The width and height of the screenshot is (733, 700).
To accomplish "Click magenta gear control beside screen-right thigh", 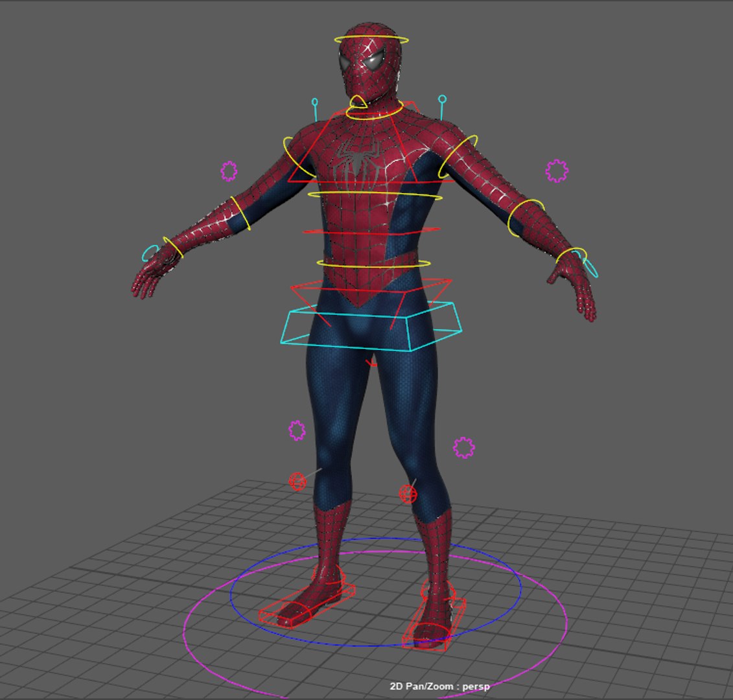I will point(464,447).
